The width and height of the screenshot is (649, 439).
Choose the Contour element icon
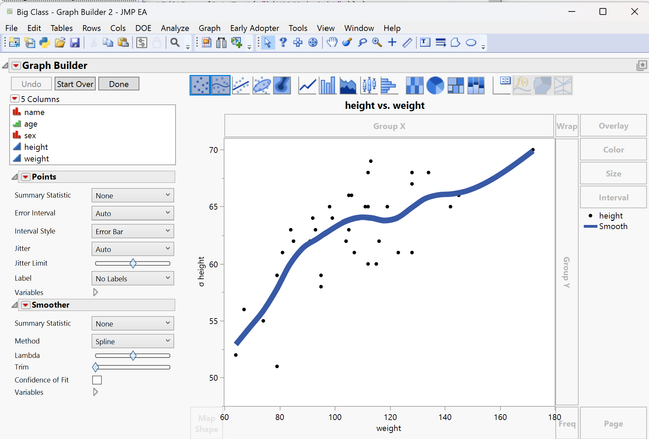(x=282, y=85)
